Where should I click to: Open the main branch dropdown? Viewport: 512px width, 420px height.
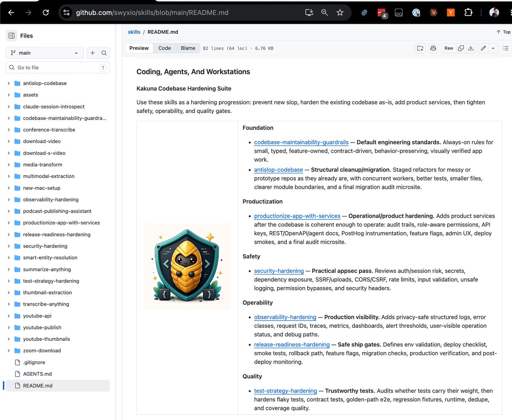coord(45,53)
